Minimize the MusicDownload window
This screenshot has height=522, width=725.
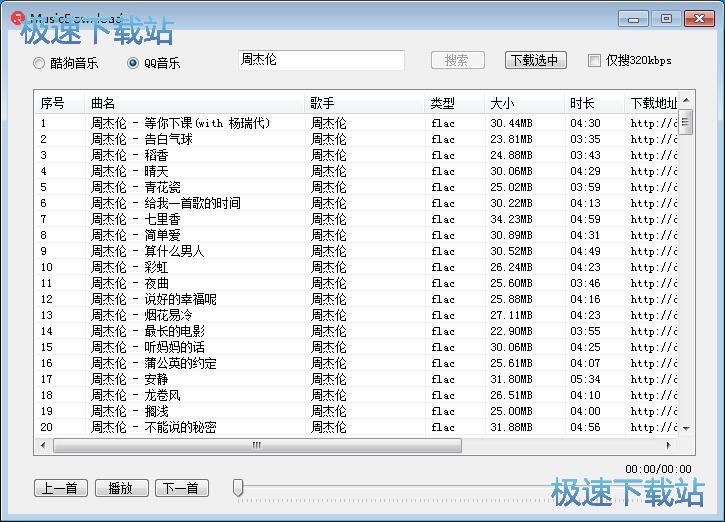(x=633, y=19)
